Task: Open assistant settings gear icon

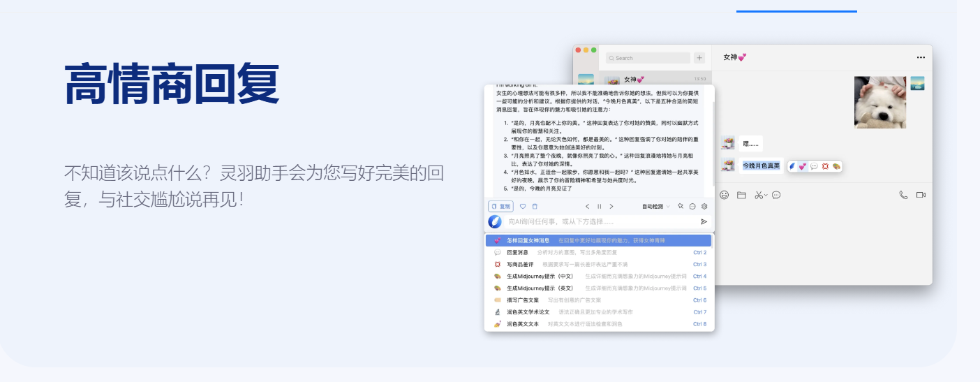Action: [704, 206]
